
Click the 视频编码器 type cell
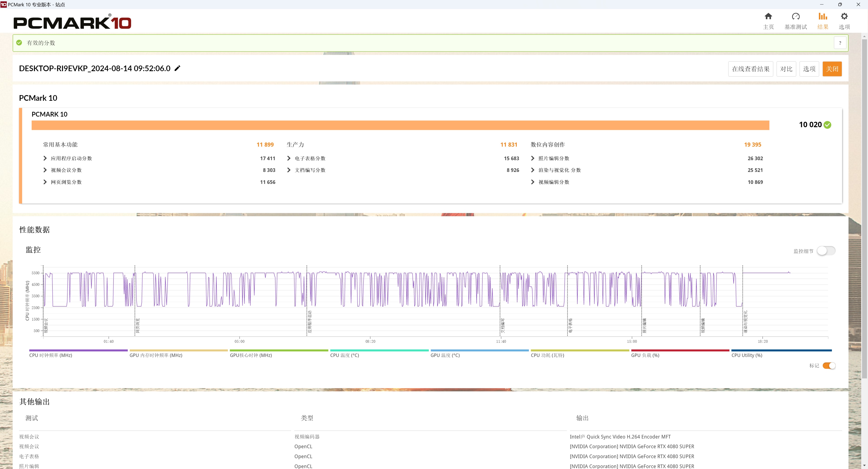307,437
